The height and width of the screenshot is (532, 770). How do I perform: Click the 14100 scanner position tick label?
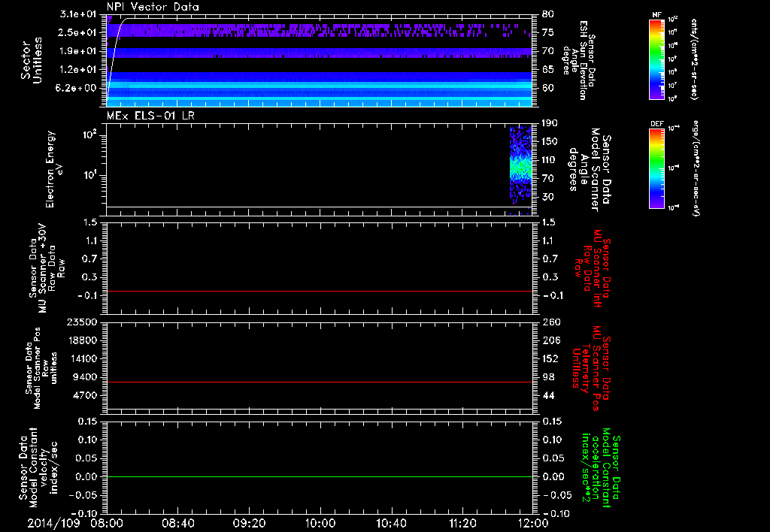click(x=82, y=358)
